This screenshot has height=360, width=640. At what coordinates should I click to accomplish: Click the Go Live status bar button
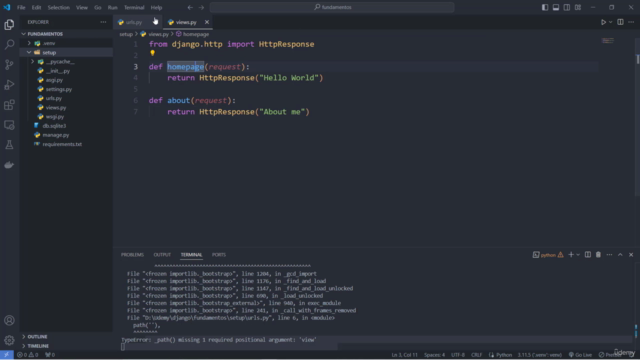580,355
